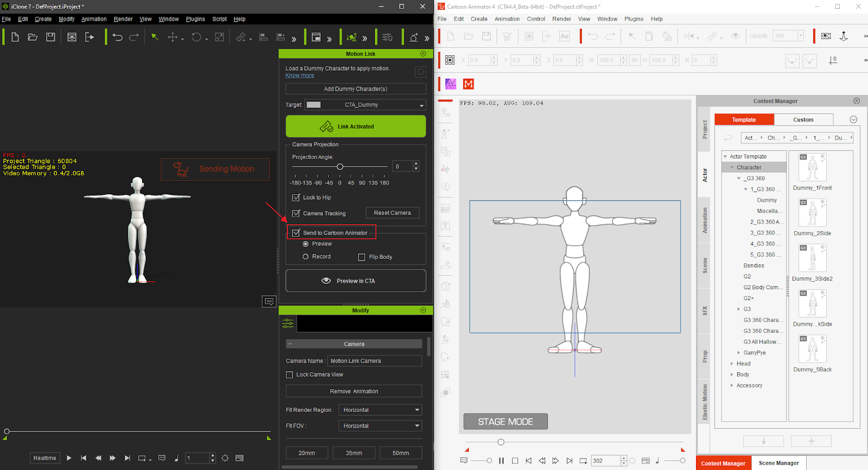Screen dimensions: 868x470
Task: Open Fit Render Region dropdown
Action: pyautogui.click(x=380, y=410)
